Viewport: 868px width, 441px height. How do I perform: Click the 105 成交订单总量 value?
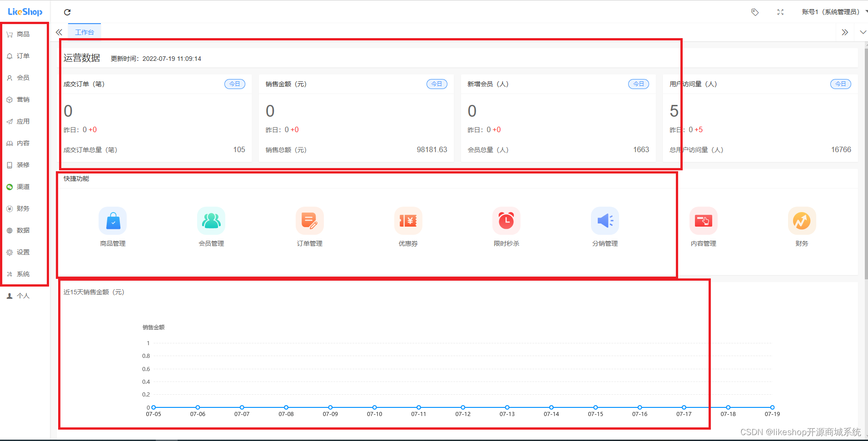[x=239, y=150]
